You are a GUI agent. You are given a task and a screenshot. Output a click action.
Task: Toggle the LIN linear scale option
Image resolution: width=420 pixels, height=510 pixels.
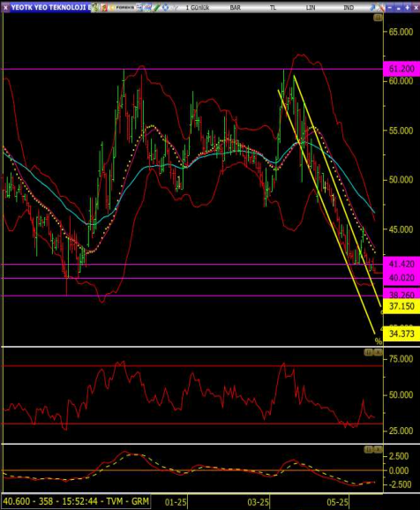tap(311, 7)
